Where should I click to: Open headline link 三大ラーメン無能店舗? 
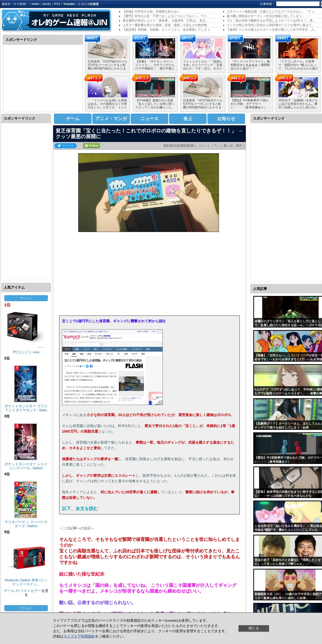tap(271, 12)
